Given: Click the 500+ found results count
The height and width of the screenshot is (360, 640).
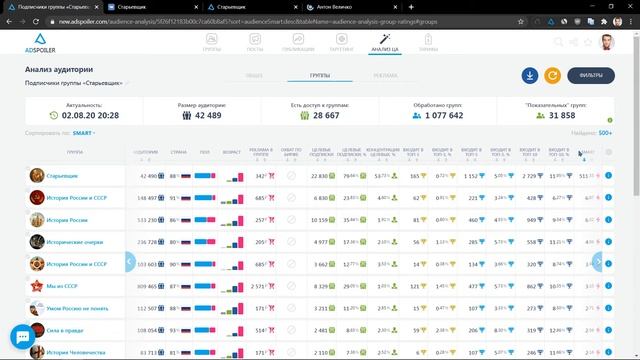Looking at the screenshot, I should [x=605, y=133].
